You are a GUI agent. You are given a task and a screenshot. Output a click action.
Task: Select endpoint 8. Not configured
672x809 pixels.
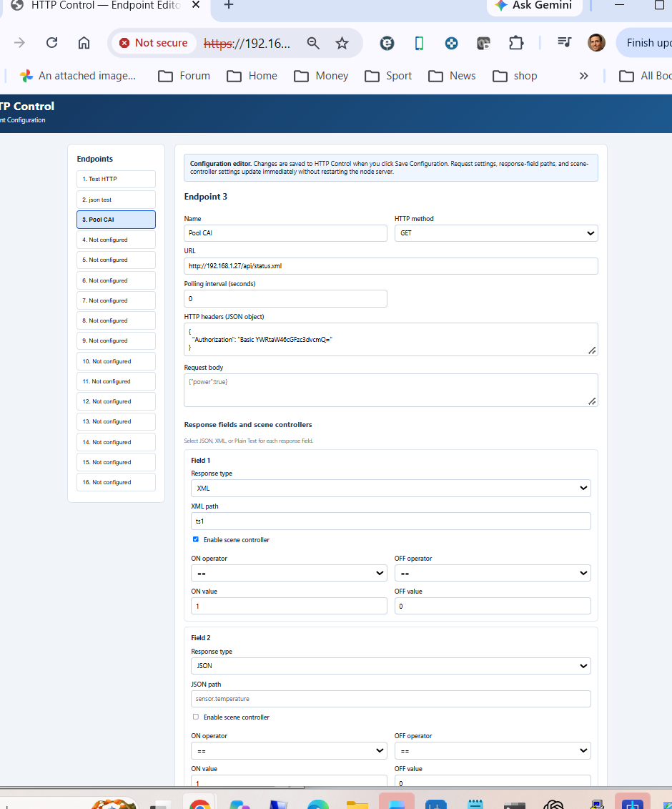click(116, 320)
